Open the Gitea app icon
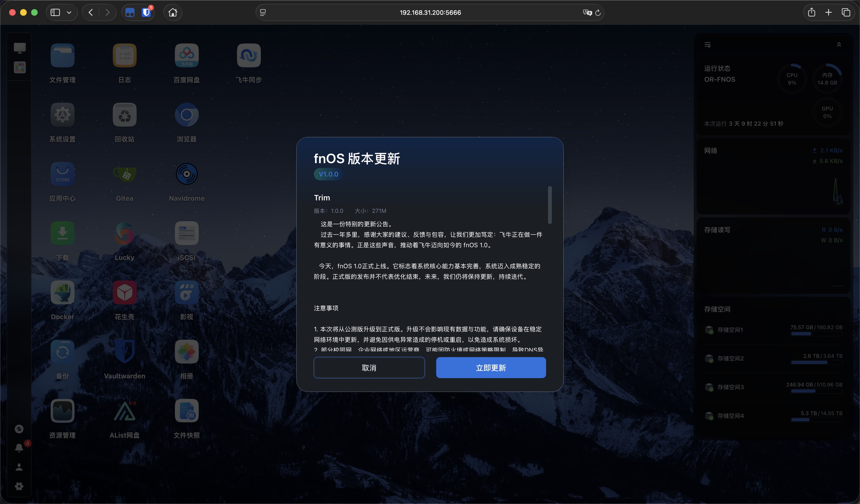Image resolution: width=860 pixels, height=504 pixels. (124, 174)
